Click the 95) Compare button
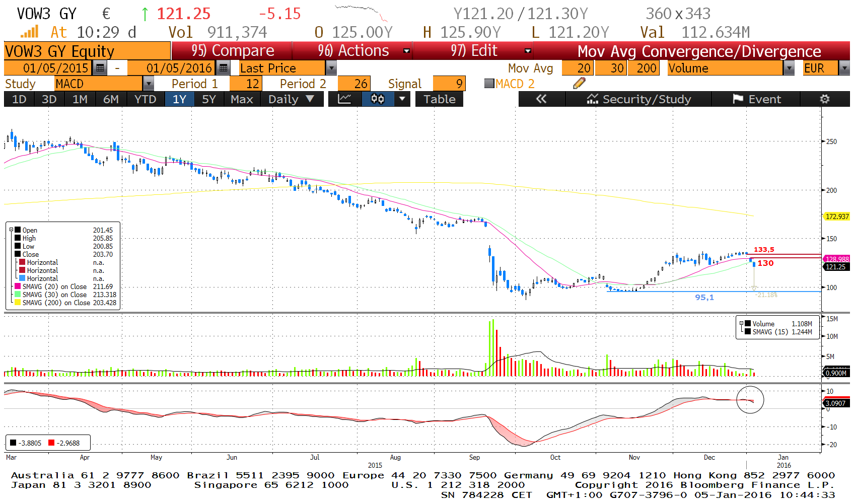The width and height of the screenshot is (854, 504). pyautogui.click(x=232, y=51)
